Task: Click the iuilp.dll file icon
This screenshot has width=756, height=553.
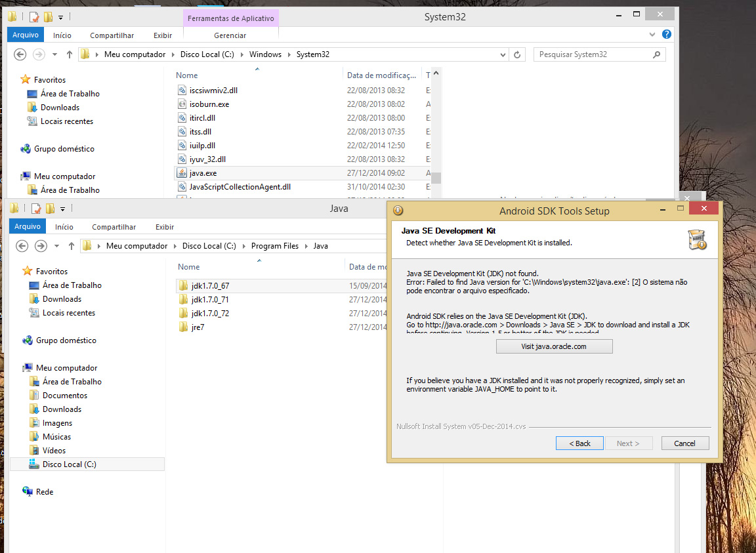Action: (x=182, y=145)
